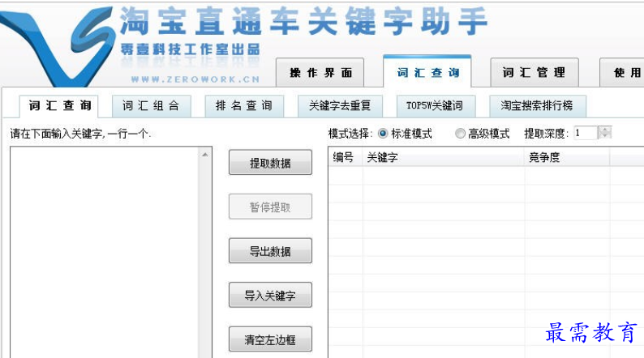Image resolution: width=644 pixels, height=358 pixels.
Task: Click the 导入关键字 button
Action: 270,296
